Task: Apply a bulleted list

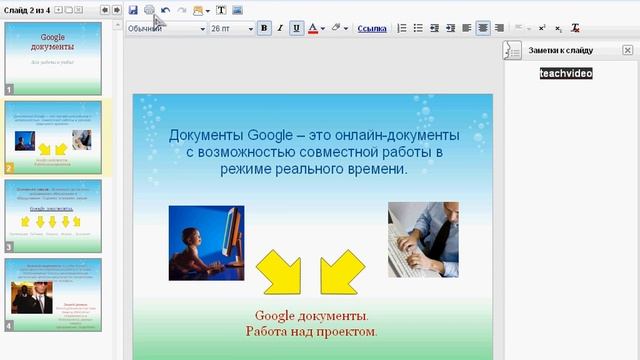Action: (418, 28)
